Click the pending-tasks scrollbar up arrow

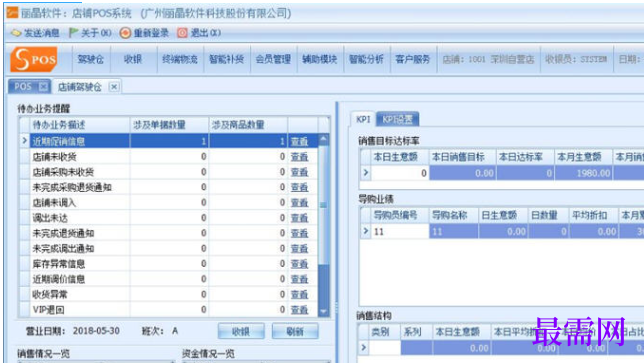324,140
